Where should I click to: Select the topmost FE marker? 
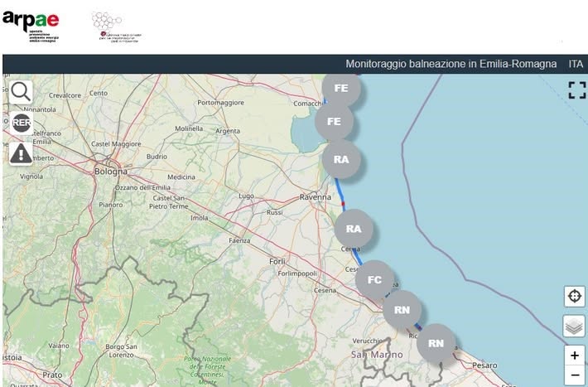coord(341,88)
